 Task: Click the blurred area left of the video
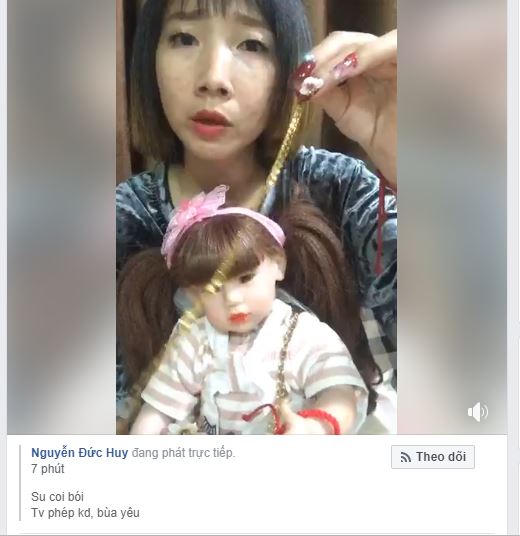pos(62,217)
